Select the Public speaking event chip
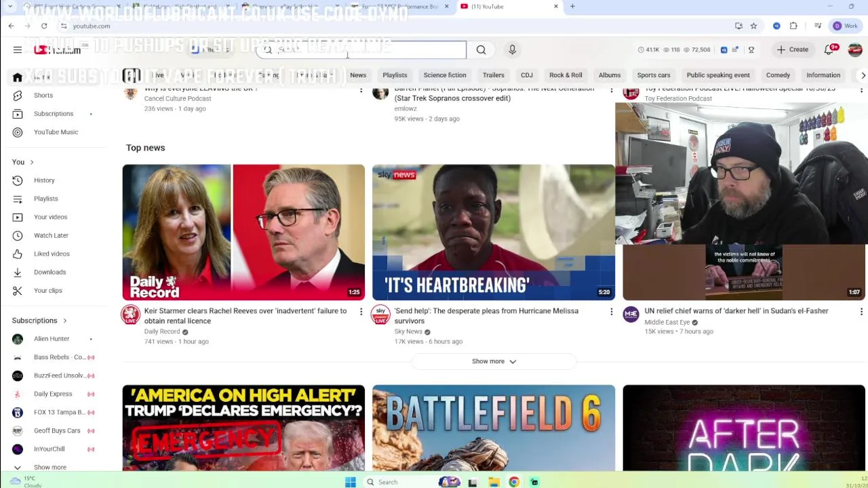Image resolution: width=868 pixels, height=488 pixels. [718, 75]
